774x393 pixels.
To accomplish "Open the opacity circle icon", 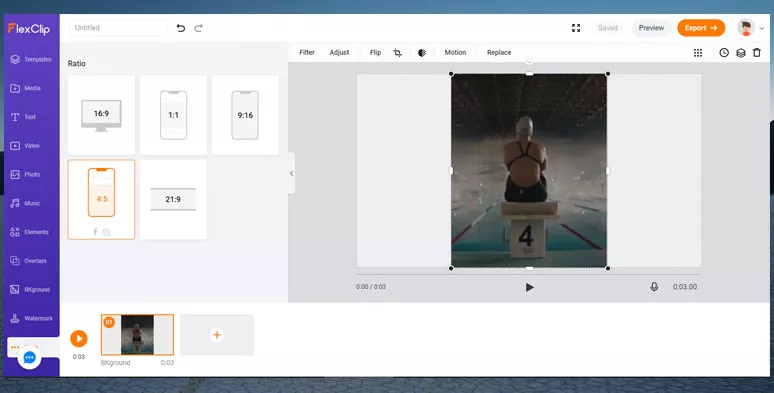I will pyautogui.click(x=422, y=53).
